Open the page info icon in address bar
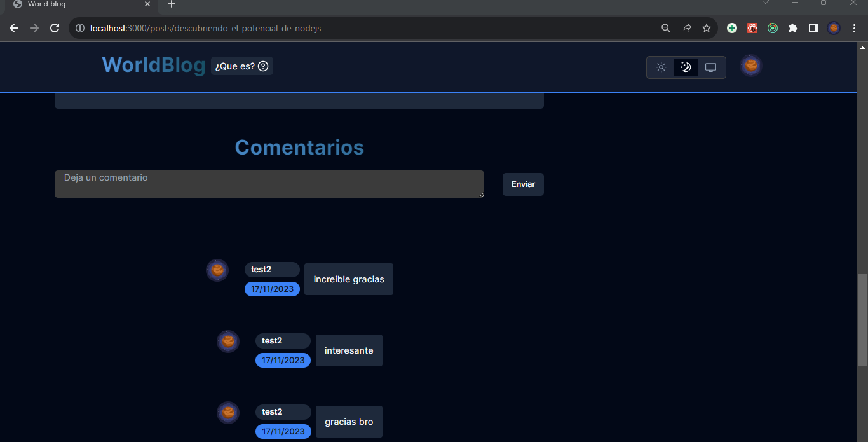The width and height of the screenshot is (868, 442). click(x=79, y=28)
